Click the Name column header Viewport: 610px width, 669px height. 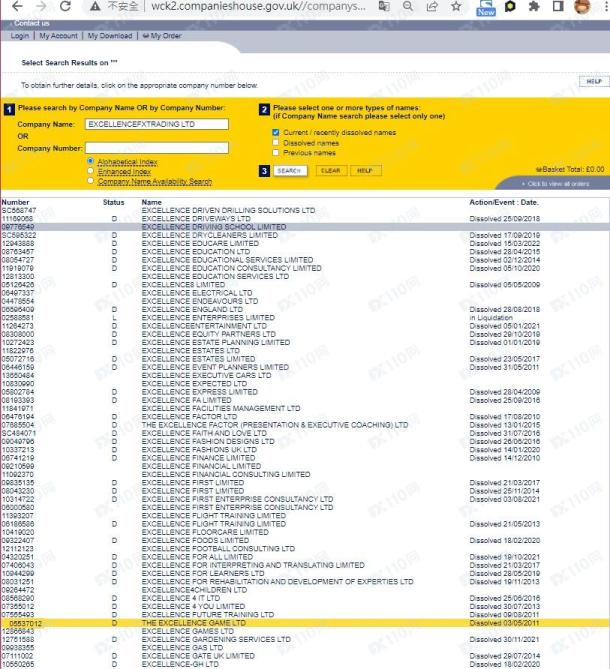151,202
